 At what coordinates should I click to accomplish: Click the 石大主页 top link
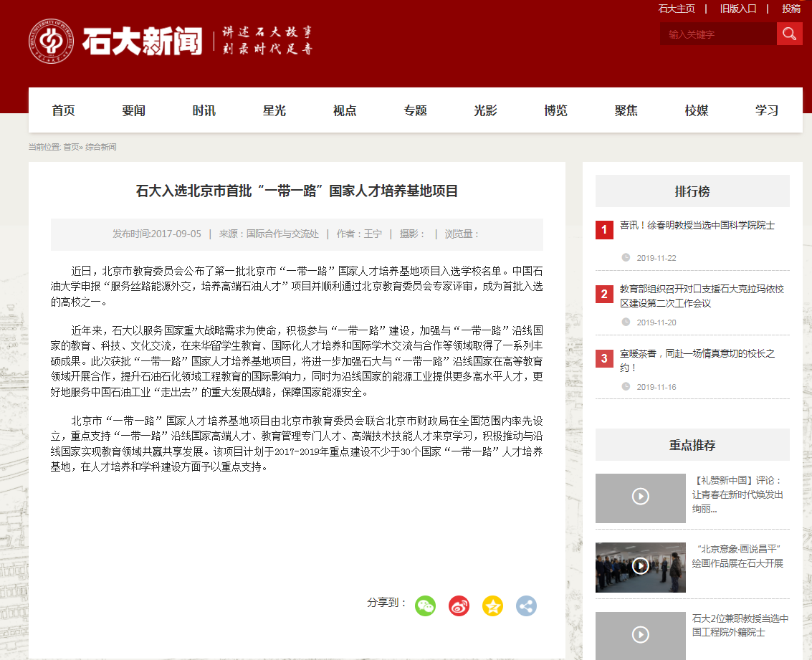tap(677, 9)
